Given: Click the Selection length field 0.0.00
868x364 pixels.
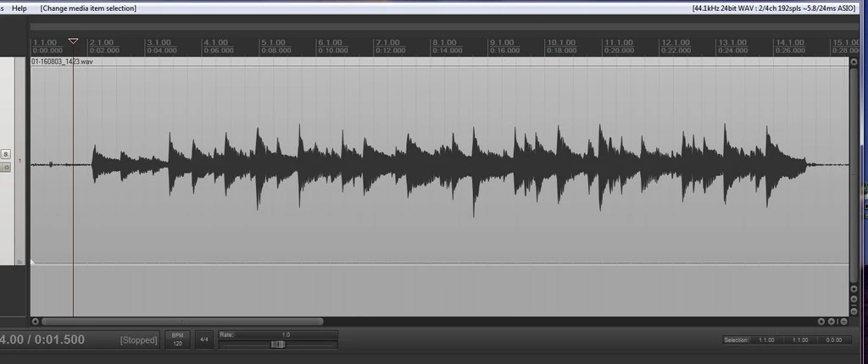Looking at the screenshot, I should coord(834,339).
